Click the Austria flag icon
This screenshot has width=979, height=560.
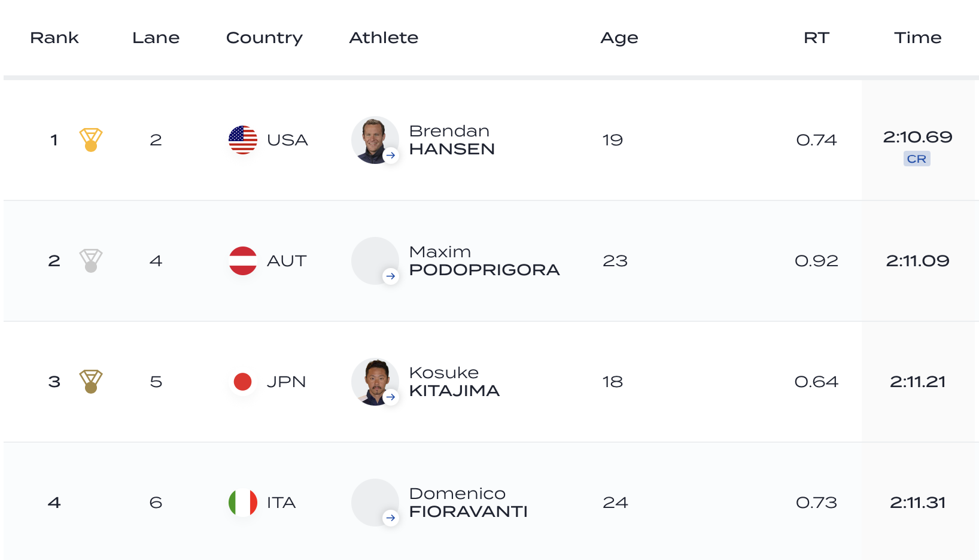point(243,261)
